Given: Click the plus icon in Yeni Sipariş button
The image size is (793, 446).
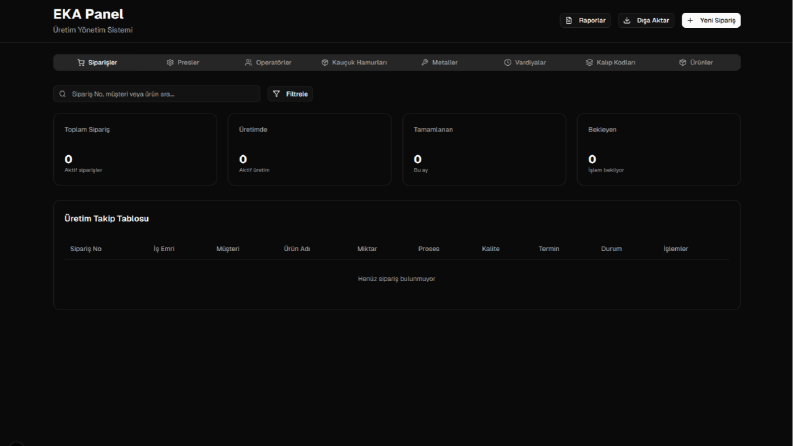Looking at the screenshot, I should [690, 21].
